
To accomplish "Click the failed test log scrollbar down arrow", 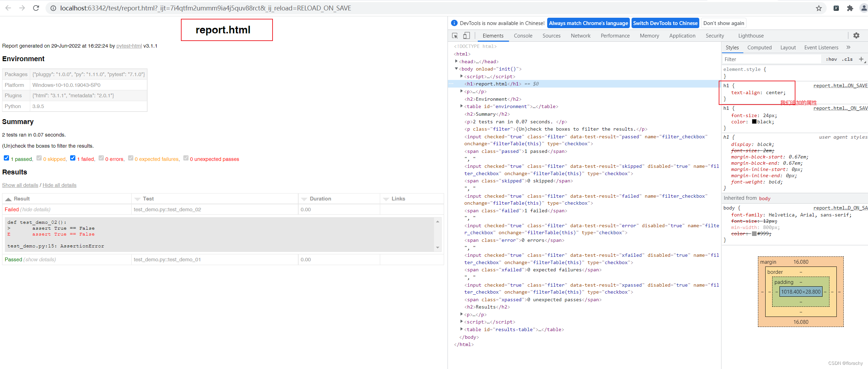I will (x=437, y=248).
